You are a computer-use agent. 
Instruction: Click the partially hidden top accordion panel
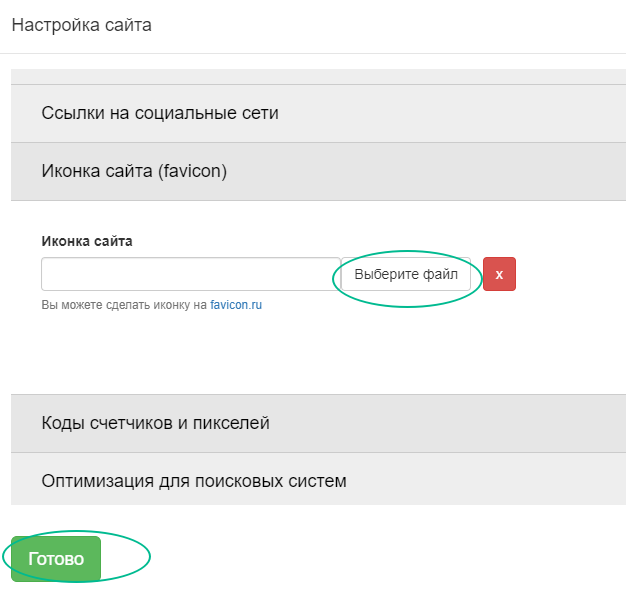click(x=318, y=76)
